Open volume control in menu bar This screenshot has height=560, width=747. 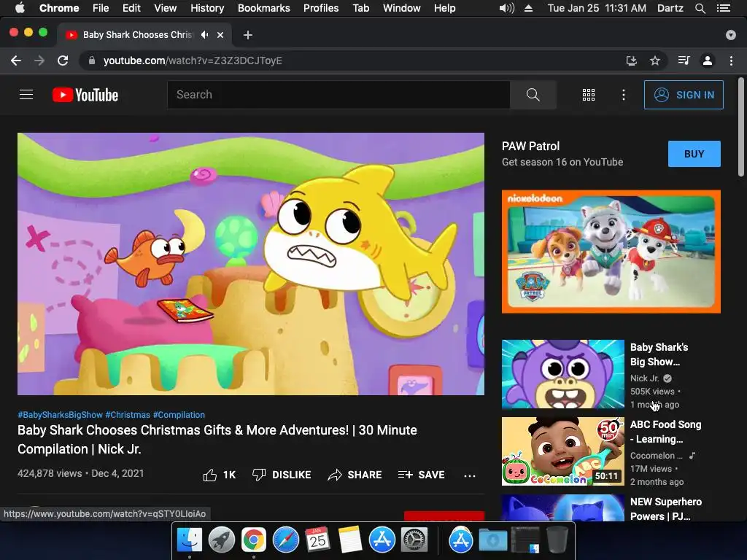507,8
